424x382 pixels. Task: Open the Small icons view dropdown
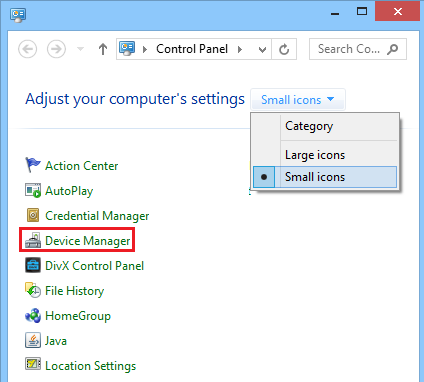[298, 99]
